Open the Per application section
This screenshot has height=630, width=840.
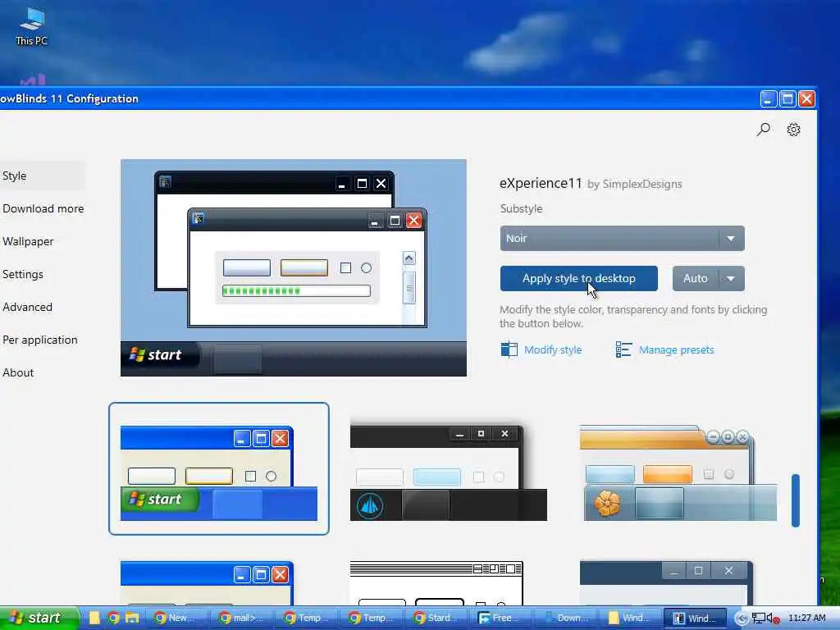[39, 340]
